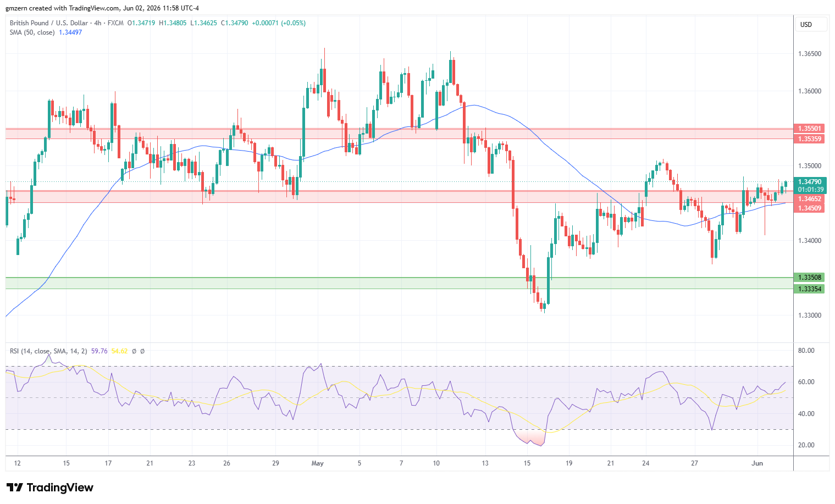The height and width of the screenshot is (504, 835).
Task: Click the gmzern created with TradingView.com caption
Action: [102, 8]
